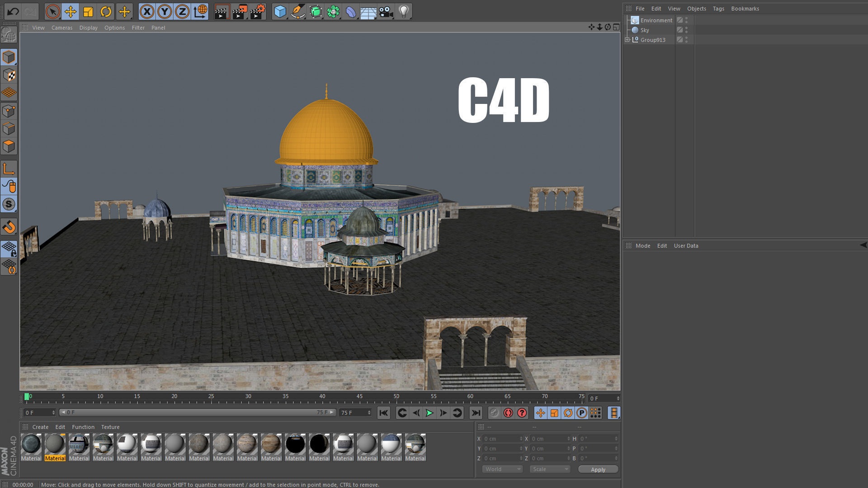Viewport: 868px width, 488px height.
Task: Switch to Texture mode checkered cube
Action: 9,75
